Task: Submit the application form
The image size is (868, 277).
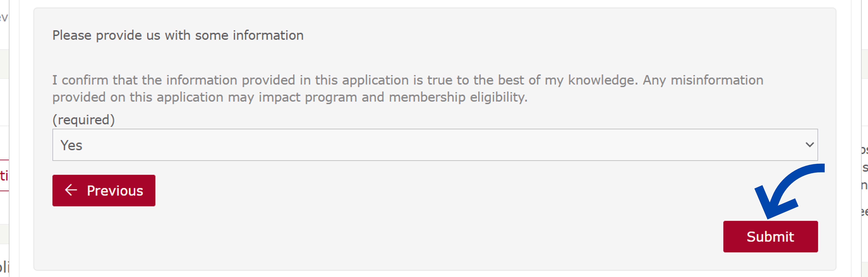Action: pos(770,236)
